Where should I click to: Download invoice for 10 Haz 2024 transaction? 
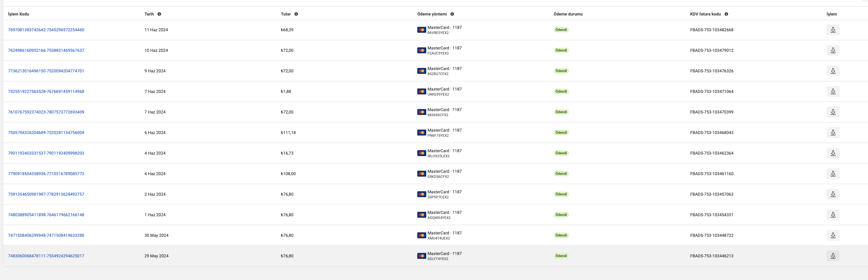click(833, 50)
